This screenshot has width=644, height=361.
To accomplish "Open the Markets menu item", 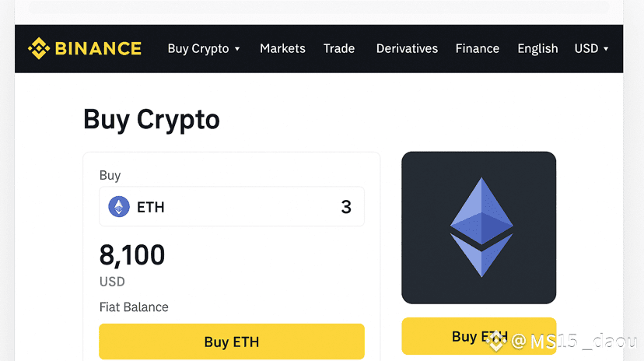I will click(282, 48).
